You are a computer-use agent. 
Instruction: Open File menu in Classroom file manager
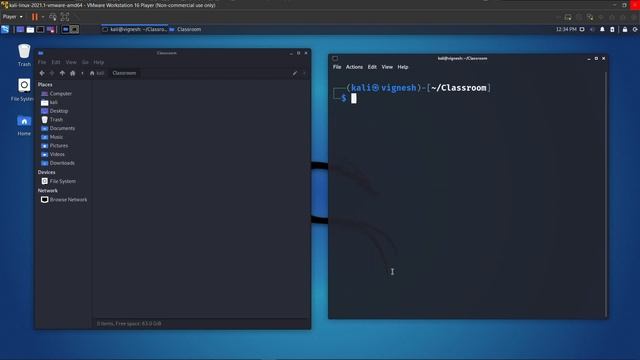pos(42,62)
